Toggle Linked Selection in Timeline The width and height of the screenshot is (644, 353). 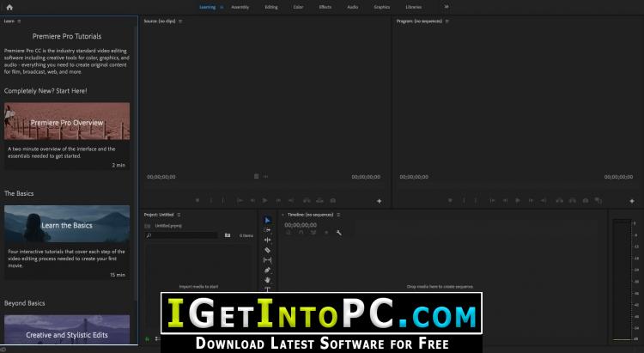point(313,233)
